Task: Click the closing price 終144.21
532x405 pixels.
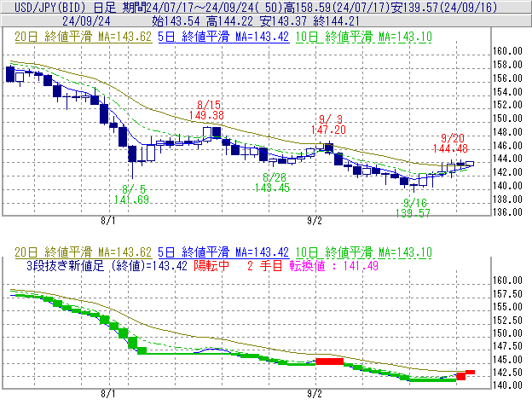Action: point(337,21)
